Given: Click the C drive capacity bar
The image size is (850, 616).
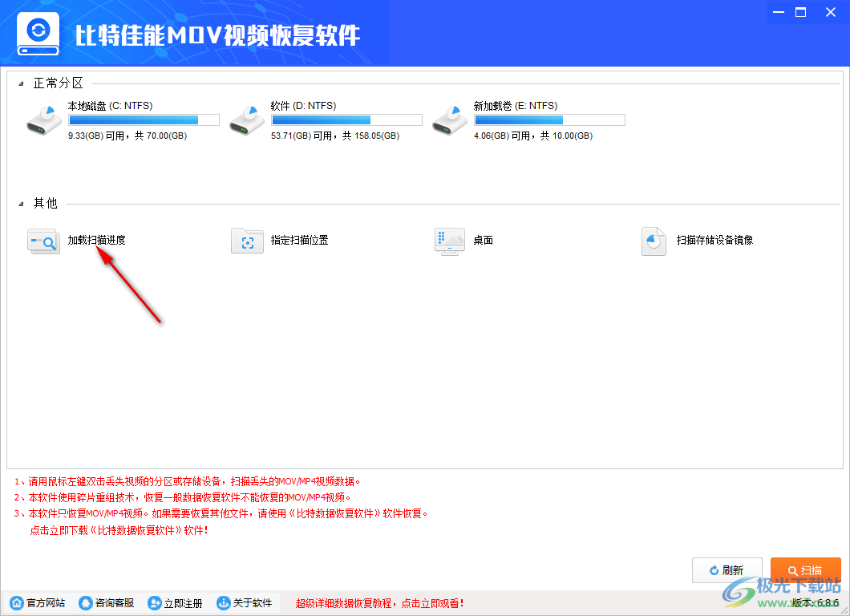Looking at the screenshot, I should click(144, 119).
